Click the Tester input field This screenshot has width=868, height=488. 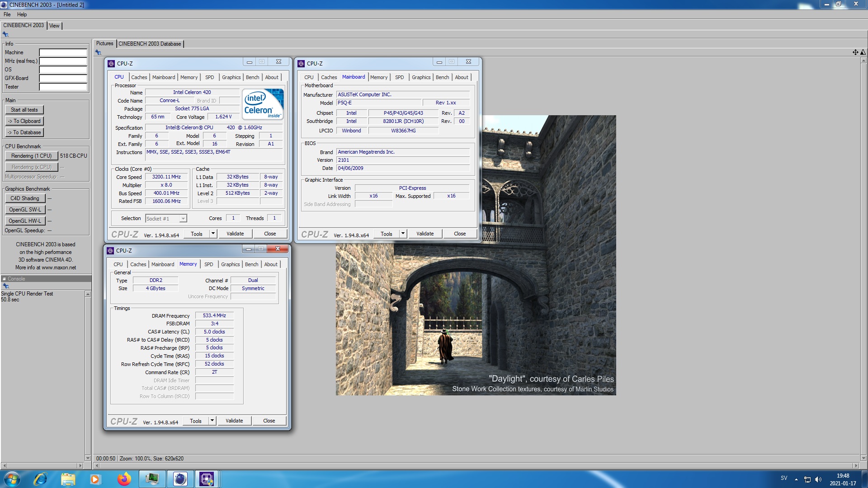coord(63,87)
